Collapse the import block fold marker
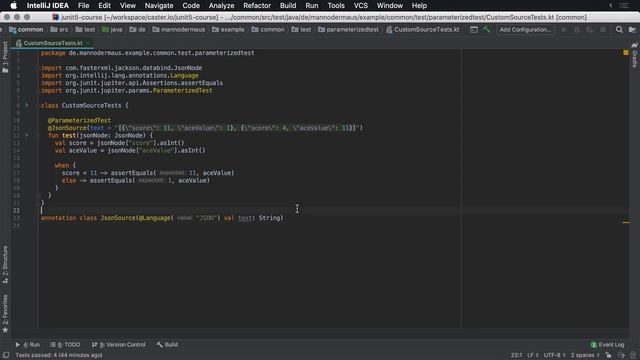640x360 pixels. [37, 68]
